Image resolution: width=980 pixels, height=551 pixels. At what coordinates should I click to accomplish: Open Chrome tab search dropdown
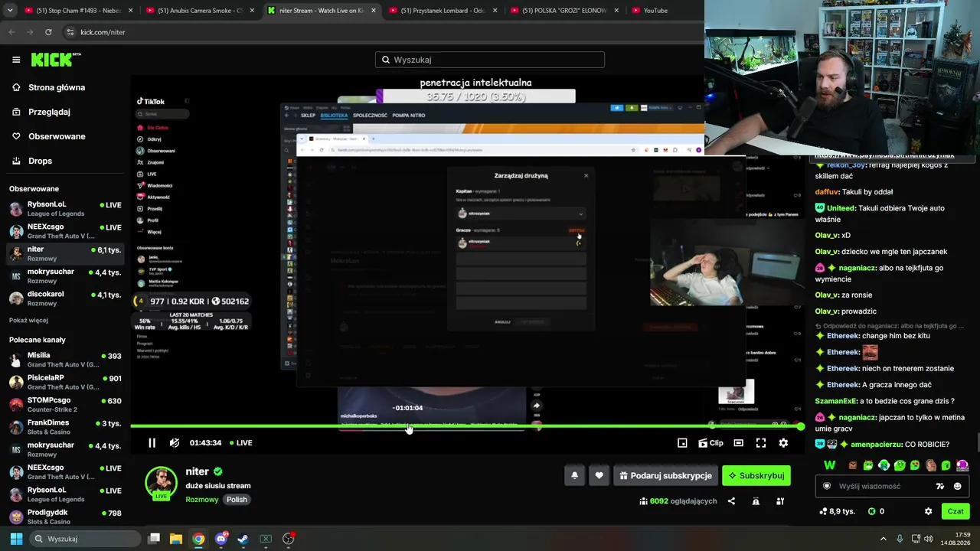click(10, 11)
